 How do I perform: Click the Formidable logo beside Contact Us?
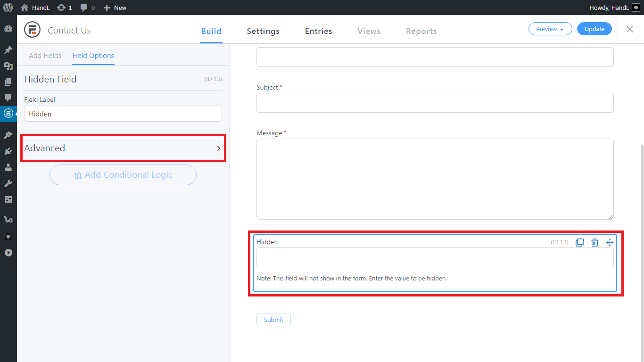click(33, 30)
